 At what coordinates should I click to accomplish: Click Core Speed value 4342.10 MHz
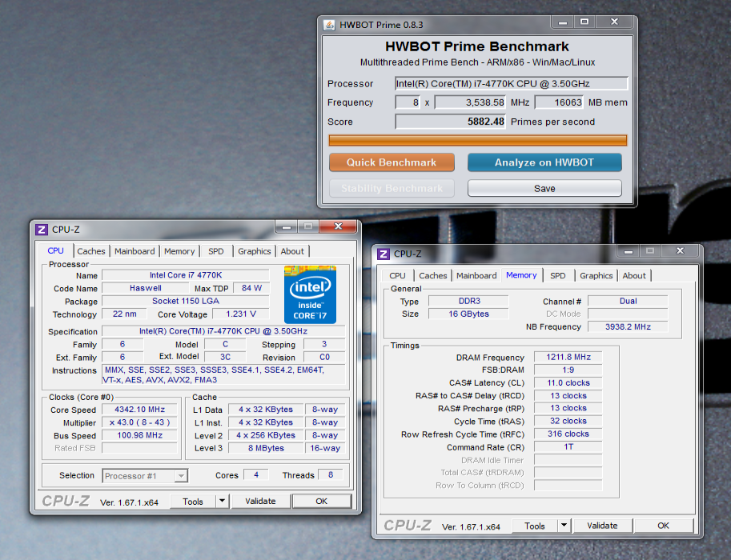pyautogui.click(x=139, y=410)
